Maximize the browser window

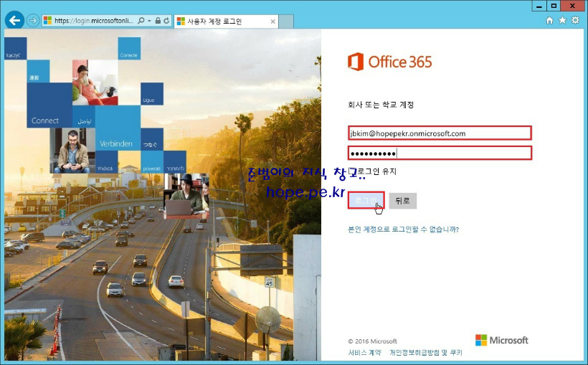[x=554, y=6]
